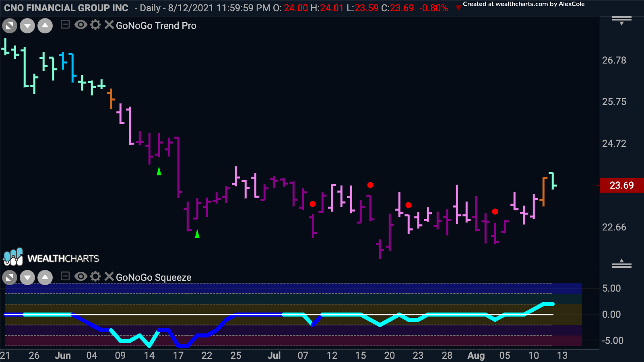The width and height of the screenshot is (644, 362).
Task: Remove the GoNoGo Trend Pro indicator
Action: pyautogui.click(x=109, y=25)
